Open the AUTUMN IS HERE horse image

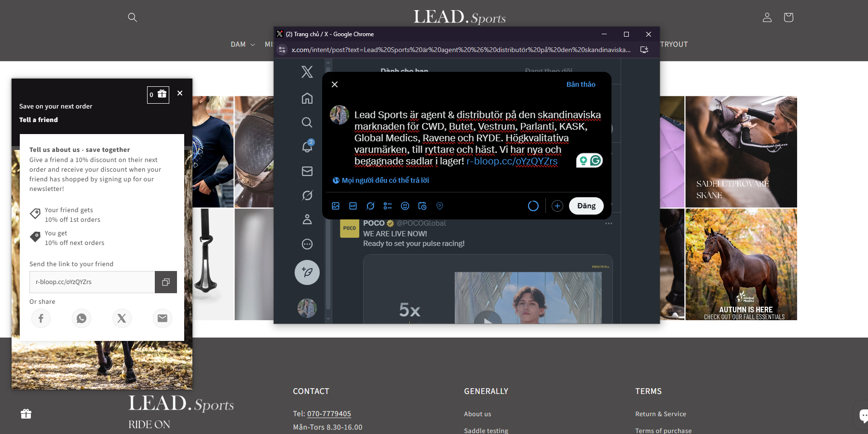point(741,264)
